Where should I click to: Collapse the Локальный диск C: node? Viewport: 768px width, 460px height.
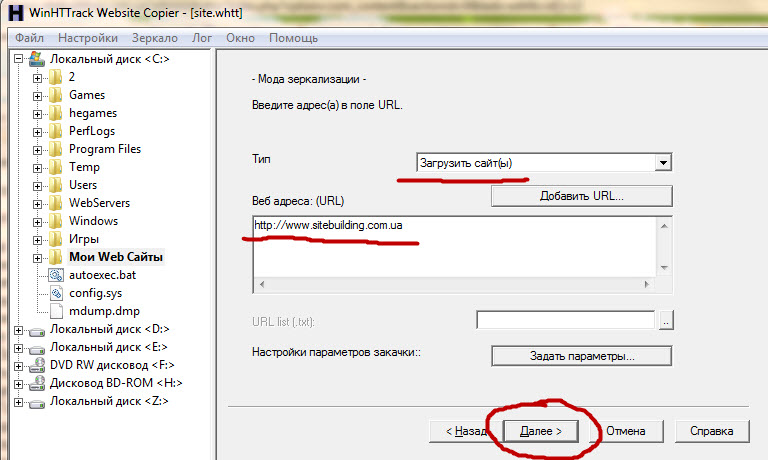(20, 59)
